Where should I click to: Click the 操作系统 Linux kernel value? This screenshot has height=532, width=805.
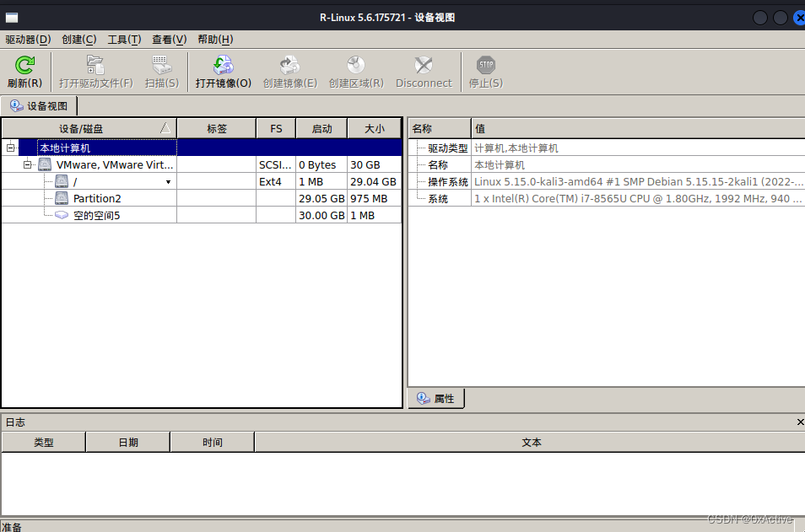pyautogui.click(x=638, y=181)
